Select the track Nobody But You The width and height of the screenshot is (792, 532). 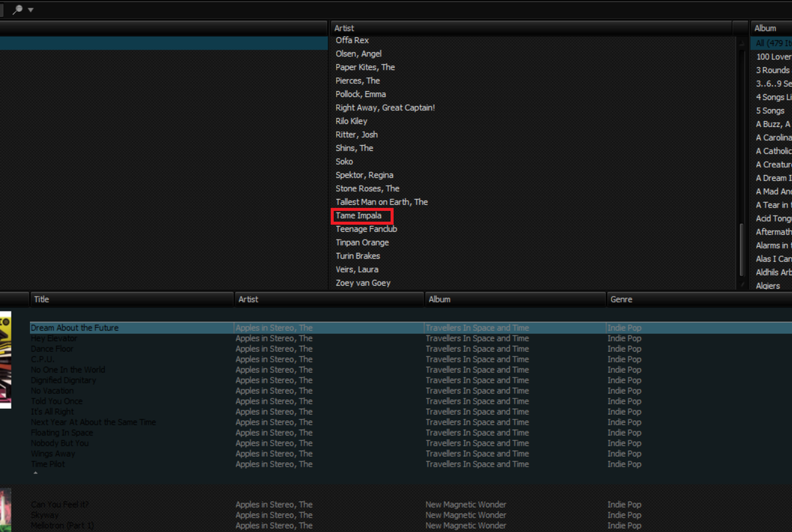click(60, 443)
